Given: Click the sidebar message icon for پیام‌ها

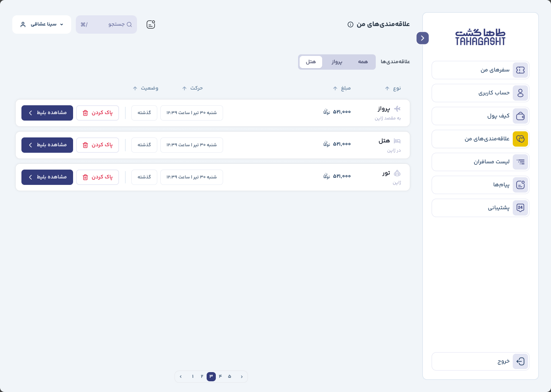Looking at the screenshot, I should pyautogui.click(x=520, y=185).
